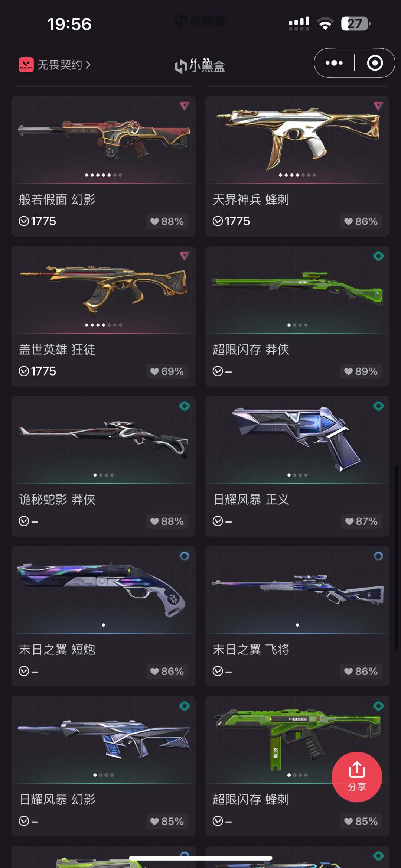Select the variant dots under 天界神兵 蜂刺
This screenshot has width=401, height=868.
297,175
